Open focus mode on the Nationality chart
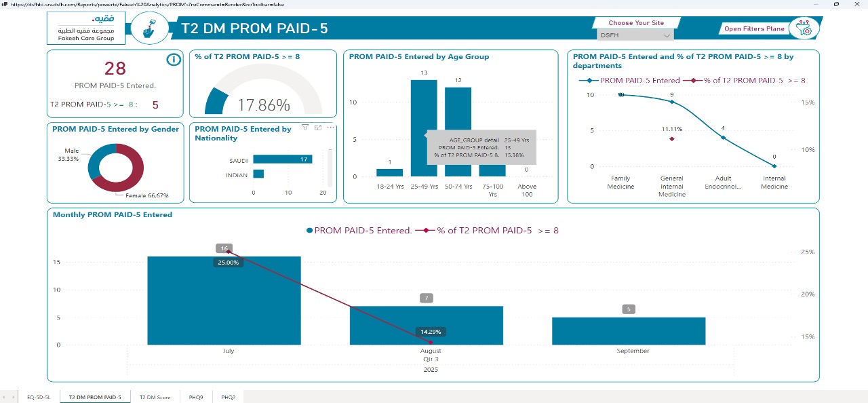868x403 pixels. pos(318,127)
